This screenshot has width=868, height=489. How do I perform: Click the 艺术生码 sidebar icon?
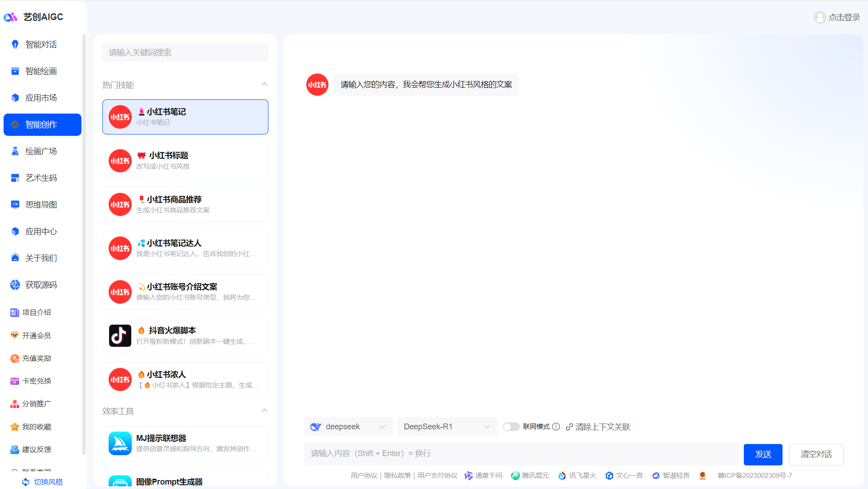(x=15, y=178)
